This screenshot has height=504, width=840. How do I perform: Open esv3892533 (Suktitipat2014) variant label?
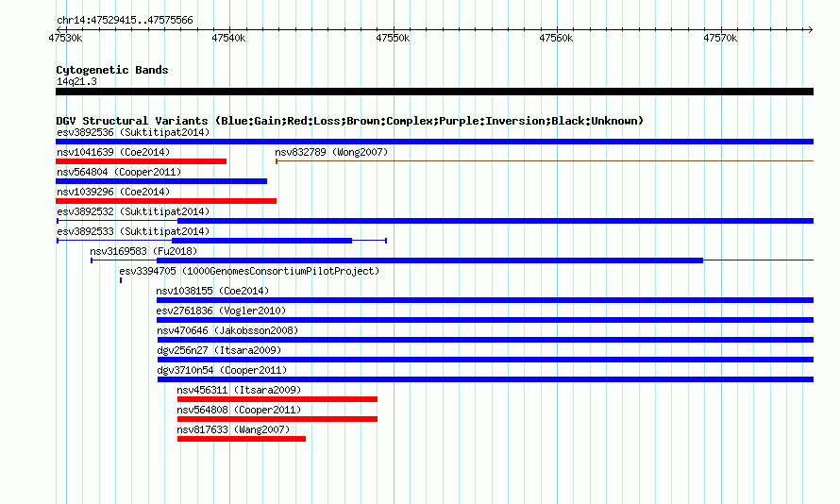point(133,231)
